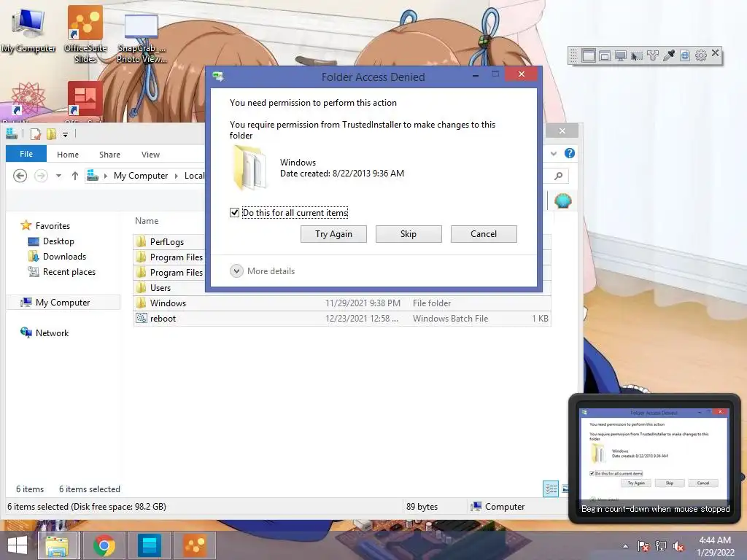Screen dimensions: 747x560
Task: Open Explorer help question mark
Action: pyautogui.click(x=569, y=153)
